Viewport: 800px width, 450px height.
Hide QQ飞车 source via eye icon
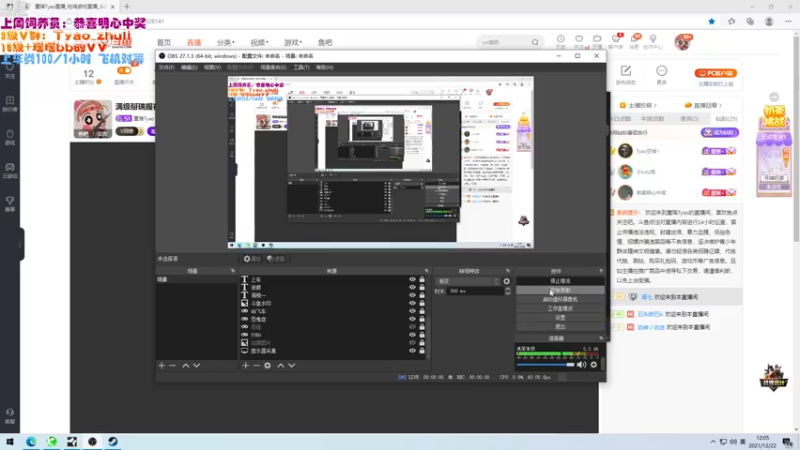pos(412,311)
